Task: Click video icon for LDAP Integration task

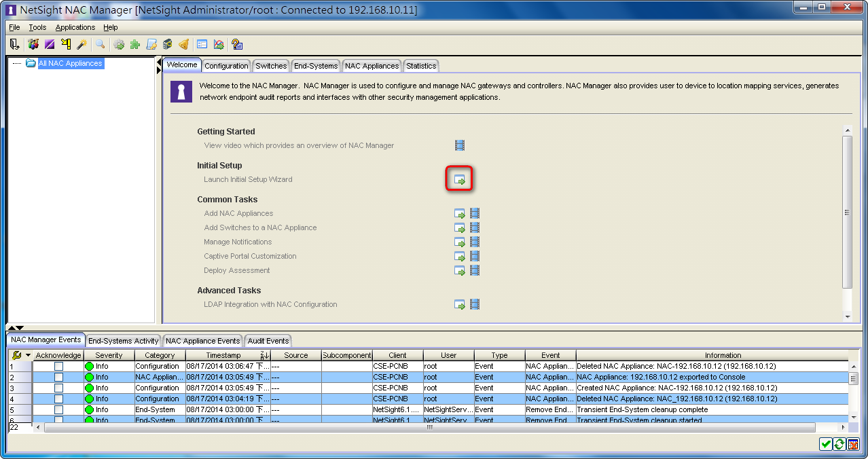Action: tap(475, 304)
